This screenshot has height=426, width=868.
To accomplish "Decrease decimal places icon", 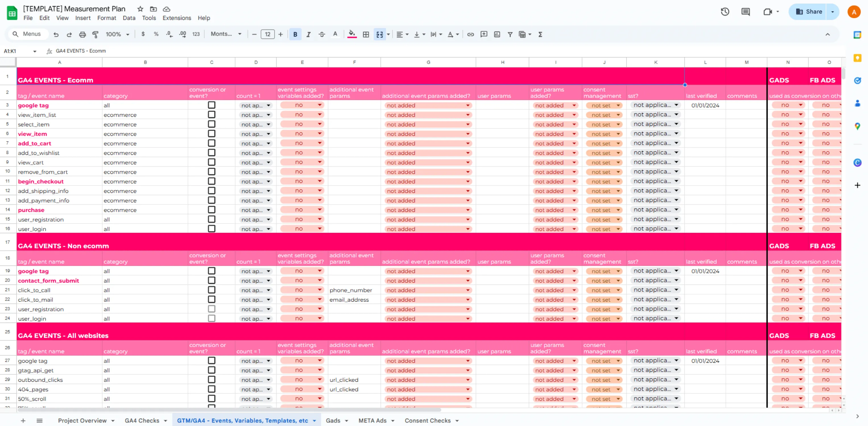I will coord(169,34).
